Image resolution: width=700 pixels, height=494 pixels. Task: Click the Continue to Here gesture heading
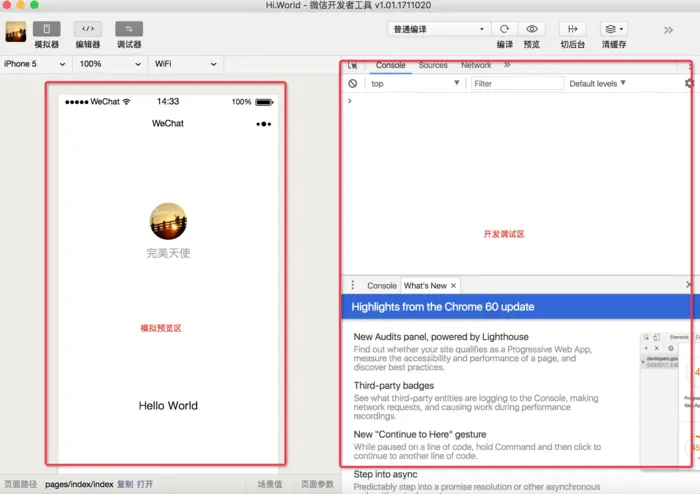(x=420, y=434)
